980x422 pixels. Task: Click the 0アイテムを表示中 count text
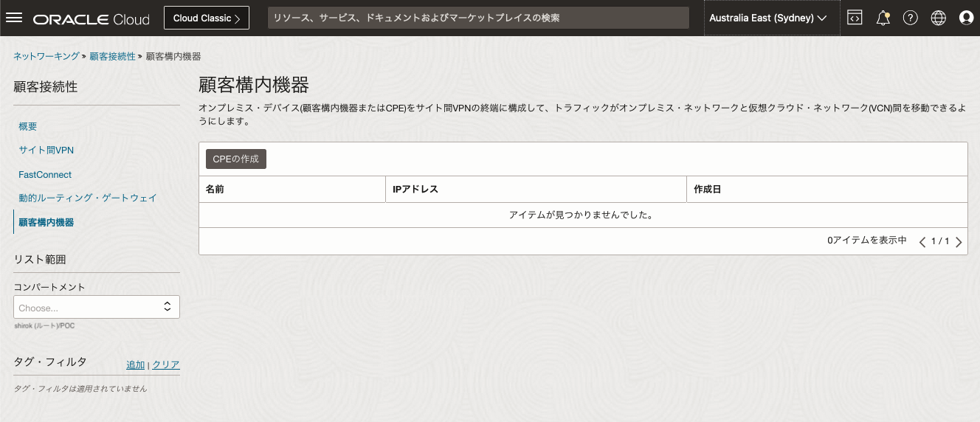[x=867, y=241]
